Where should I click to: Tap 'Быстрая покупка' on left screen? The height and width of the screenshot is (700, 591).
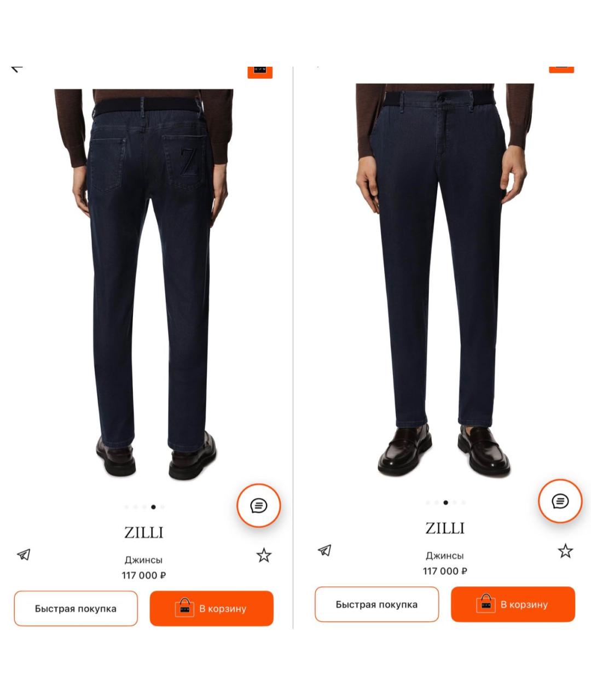click(x=76, y=608)
